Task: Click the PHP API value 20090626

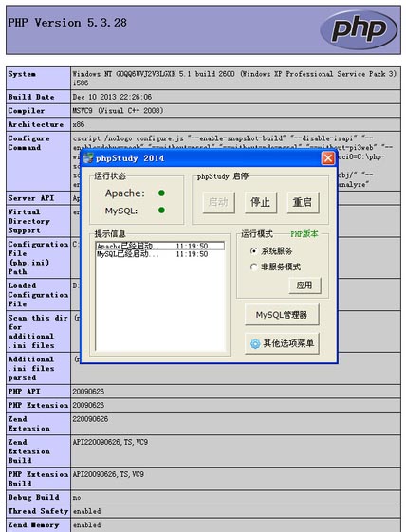Action: (x=88, y=392)
